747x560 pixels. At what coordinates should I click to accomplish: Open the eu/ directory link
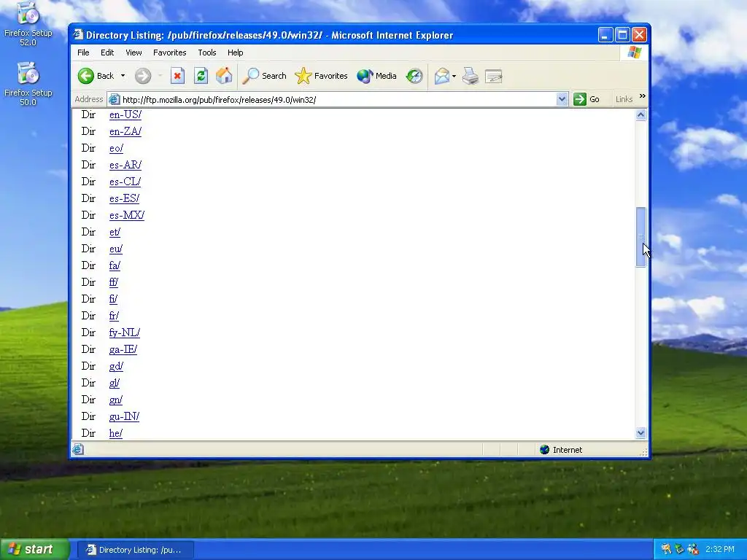coord(116,249)
